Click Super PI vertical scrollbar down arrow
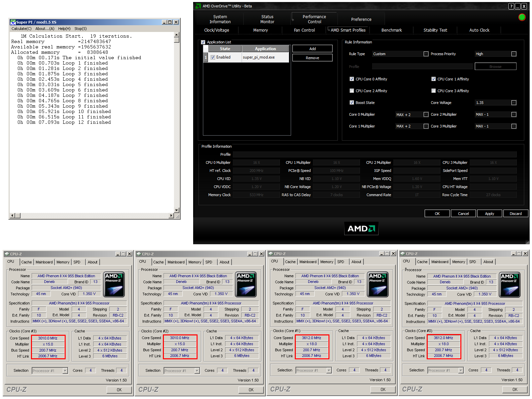The width and height of the screenshot is (532, 399). (x=176, y=210)
